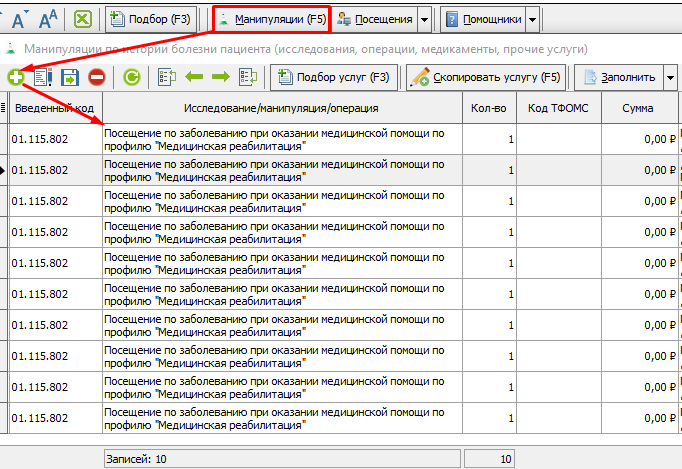Increase font size with the larger A icon

(47, 18)
